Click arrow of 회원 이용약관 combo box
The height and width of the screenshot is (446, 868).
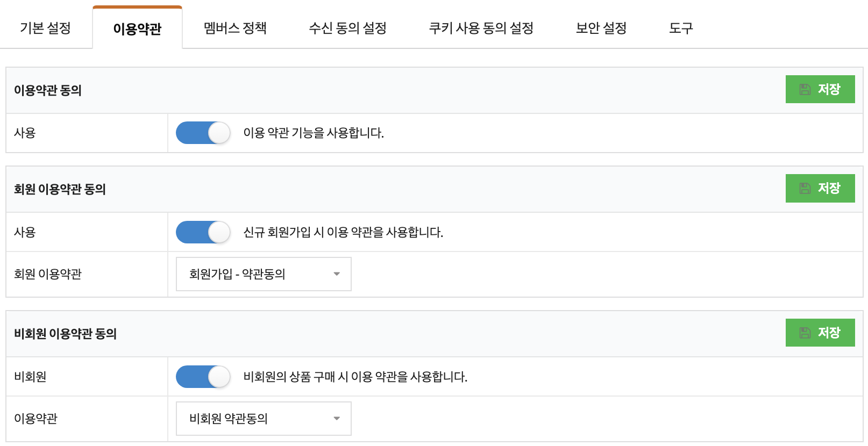(x=337, y=274)
